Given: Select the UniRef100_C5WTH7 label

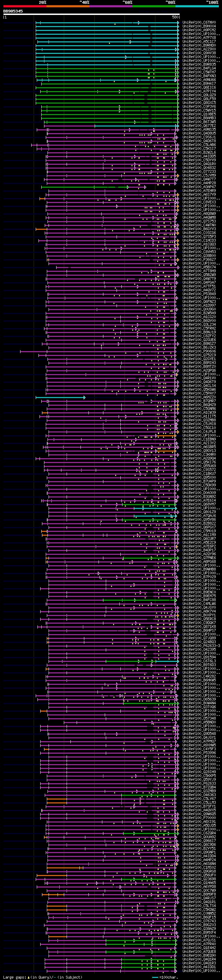Looking at the screenshot, I should point(199,72).
